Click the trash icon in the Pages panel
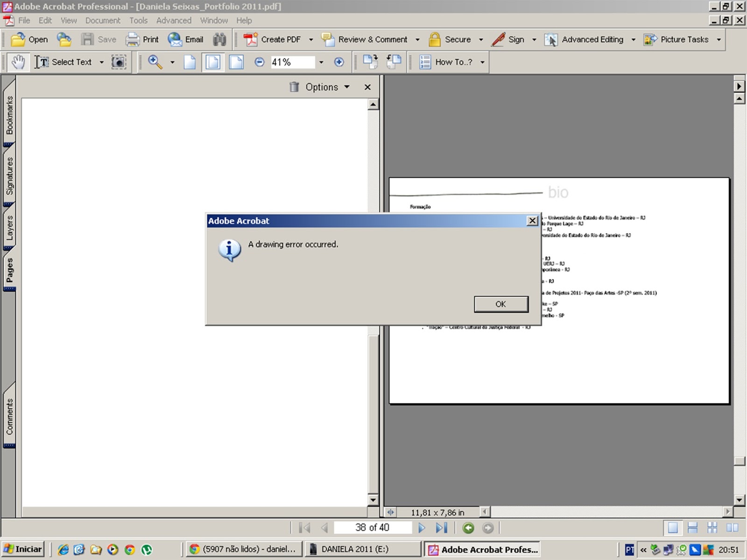 point(294,87)
